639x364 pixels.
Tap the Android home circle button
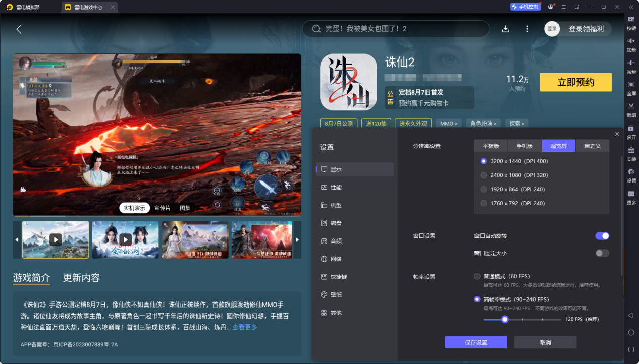(631, 332)
